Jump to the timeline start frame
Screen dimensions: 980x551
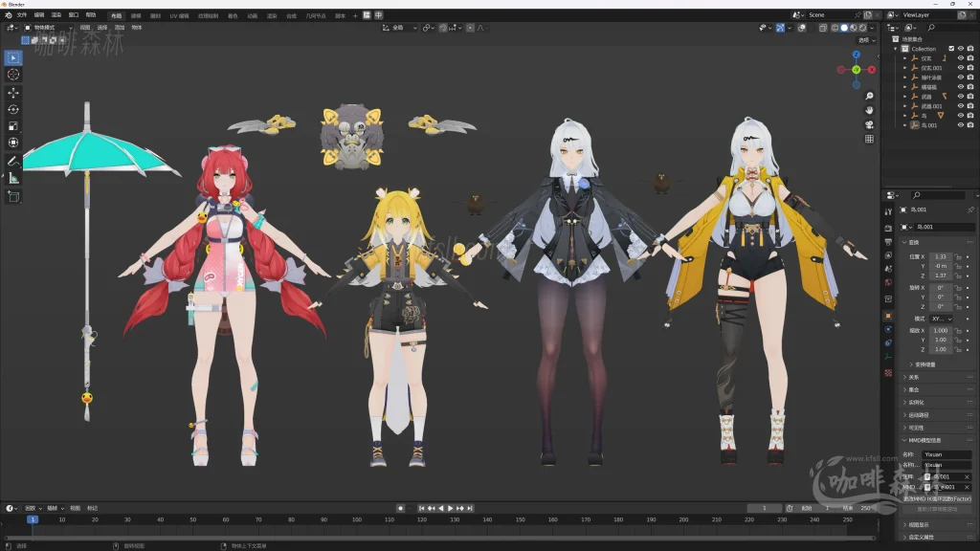pos(422,509)
